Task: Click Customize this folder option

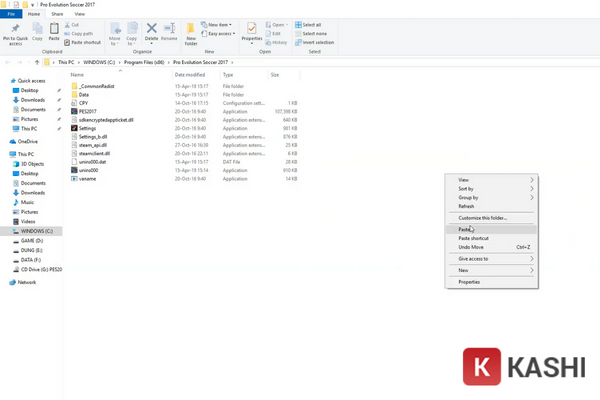Action: coord(491,218)
